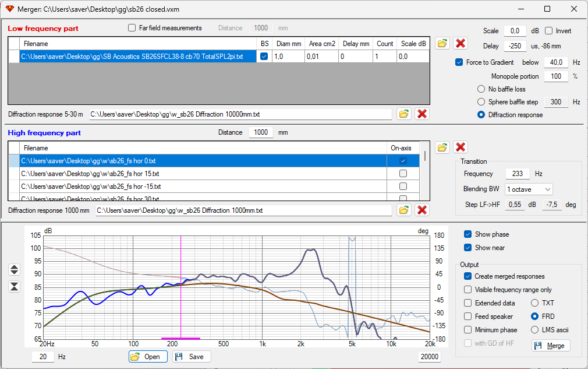Screen dimensions: 588x369
Task: Select the sb26_fs hor -15.txt row
Action: point(203,186)
